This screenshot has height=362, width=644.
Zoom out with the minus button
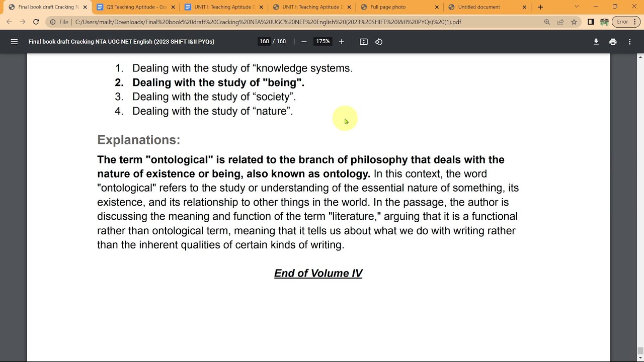[x=304, y=42]
